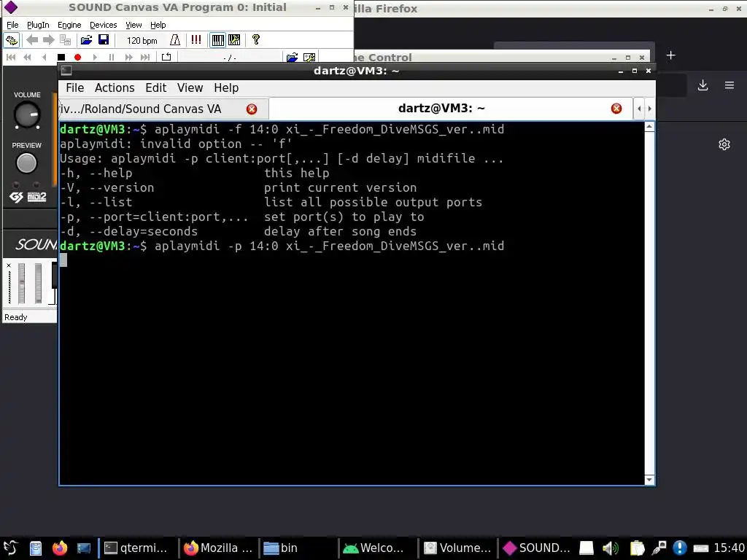Open the terminal Help menu
Viewport: 747px width, 560px height.
(x=226, y=88)
